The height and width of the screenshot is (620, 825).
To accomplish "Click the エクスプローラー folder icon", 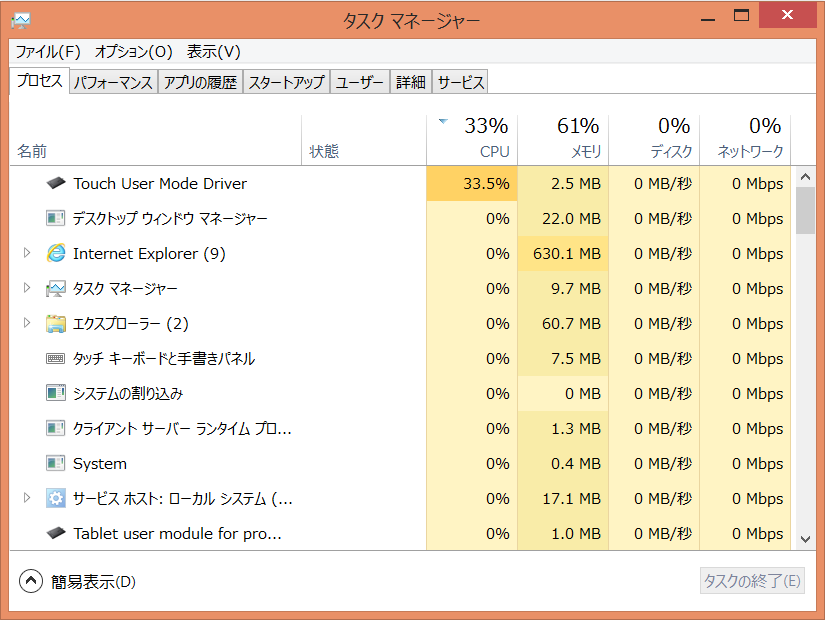I will (56, 323).
